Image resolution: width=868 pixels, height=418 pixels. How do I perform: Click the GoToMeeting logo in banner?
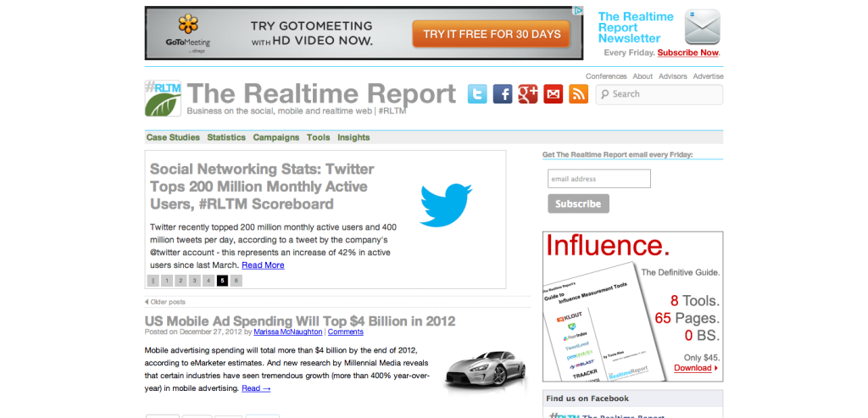point(188,33)
